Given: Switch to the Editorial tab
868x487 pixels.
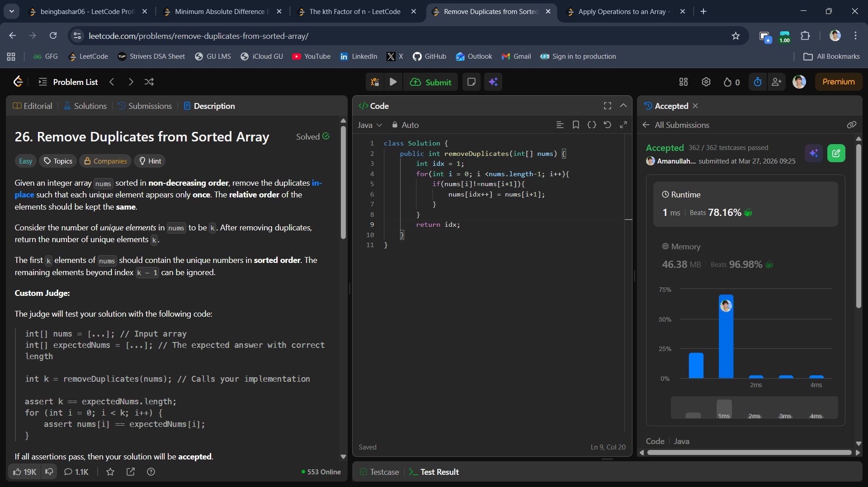Looking at the screenshot, I should (x=33, y=106).
